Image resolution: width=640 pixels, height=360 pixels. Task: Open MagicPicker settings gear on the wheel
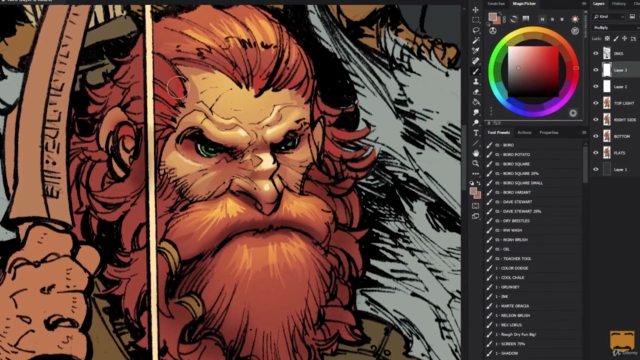click(573, 113)
